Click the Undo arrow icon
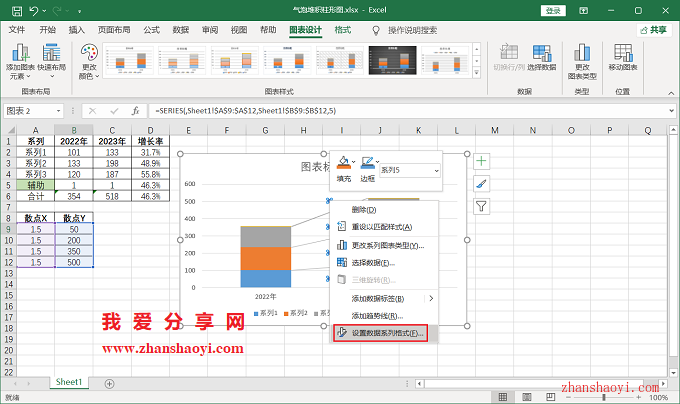Viewport: 680px width, 404px height. click(x=34, y=10)
